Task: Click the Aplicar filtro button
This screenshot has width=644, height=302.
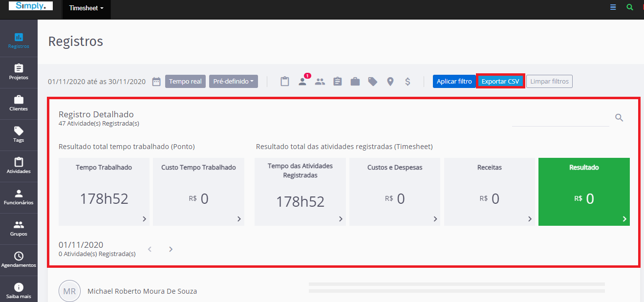Action: [x=454, y=82]
